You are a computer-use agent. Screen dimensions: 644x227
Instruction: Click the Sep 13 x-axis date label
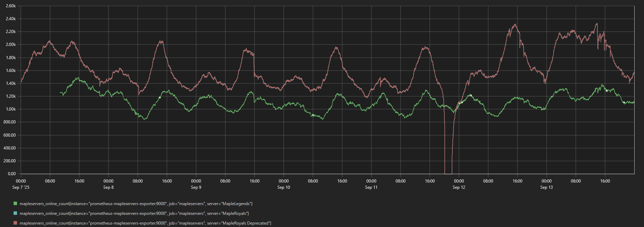tap(547, 187)
